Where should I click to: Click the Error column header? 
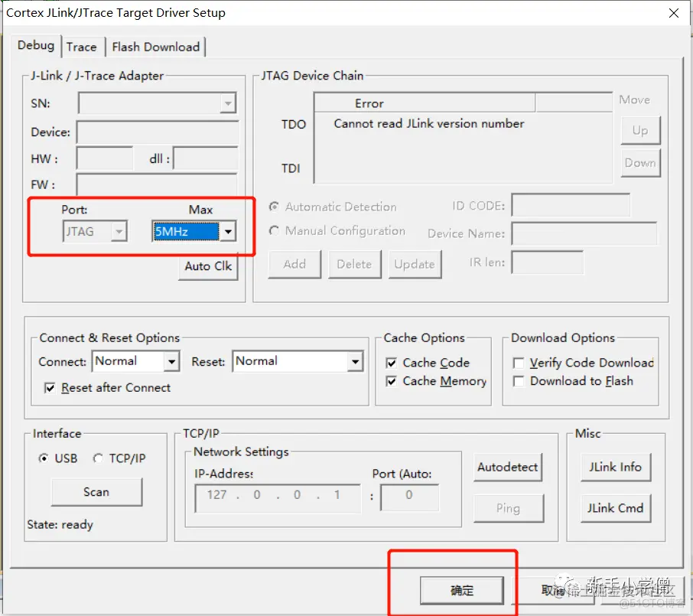[425, 103]
